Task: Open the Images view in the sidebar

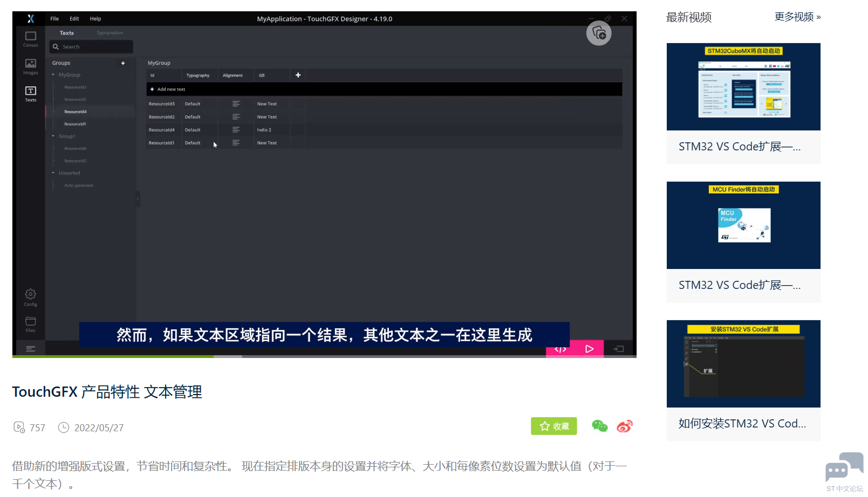Action: [x=31, y=67]
